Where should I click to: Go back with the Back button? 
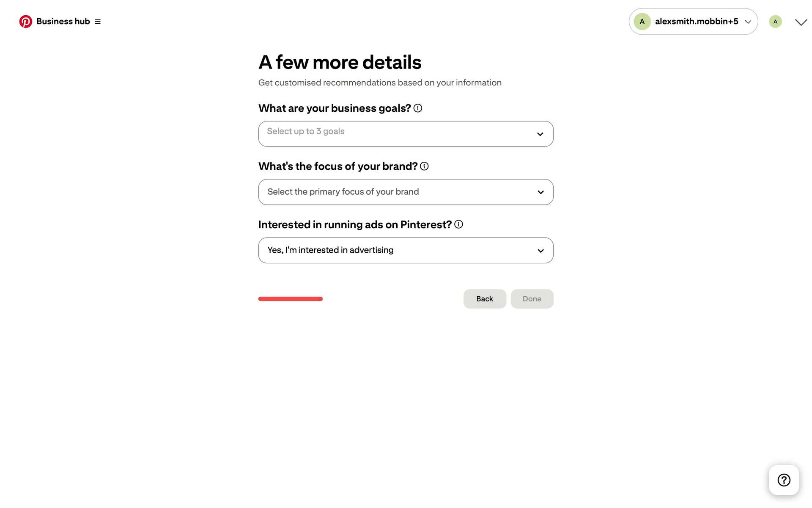coord(485,299)
